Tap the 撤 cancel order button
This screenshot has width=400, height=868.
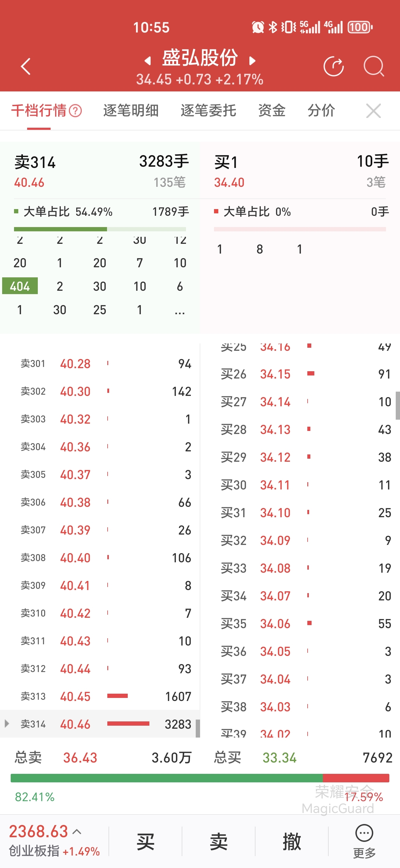coord(292,841)
